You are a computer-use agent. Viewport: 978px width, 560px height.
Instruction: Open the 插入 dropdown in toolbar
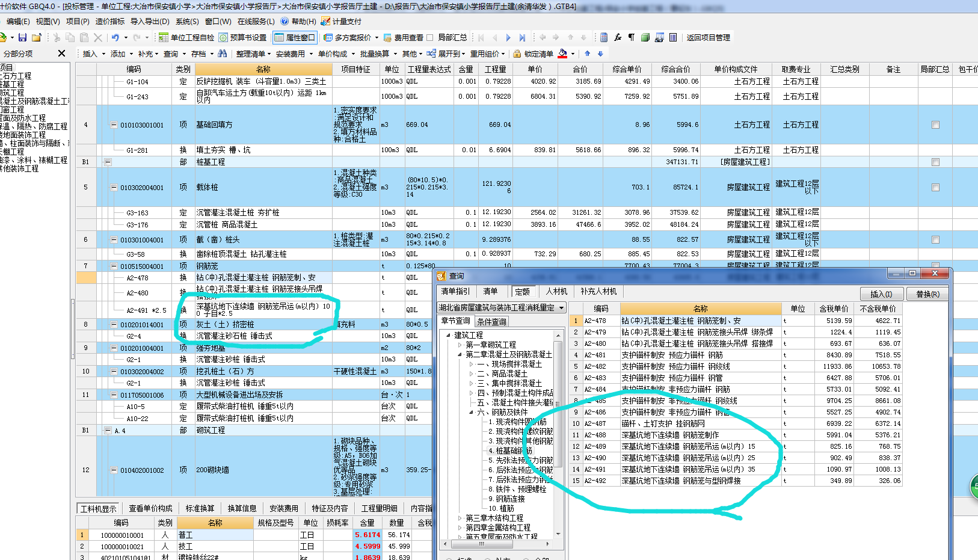[x=103, y=54]
